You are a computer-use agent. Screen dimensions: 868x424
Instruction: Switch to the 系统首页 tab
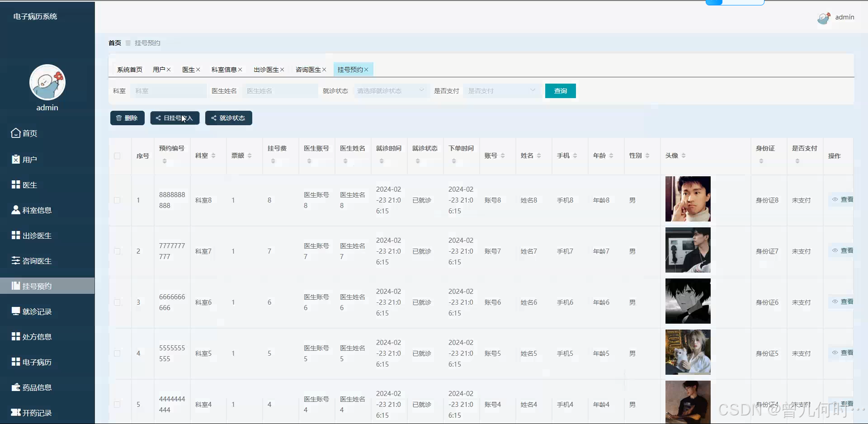click(x=129, y=69)
